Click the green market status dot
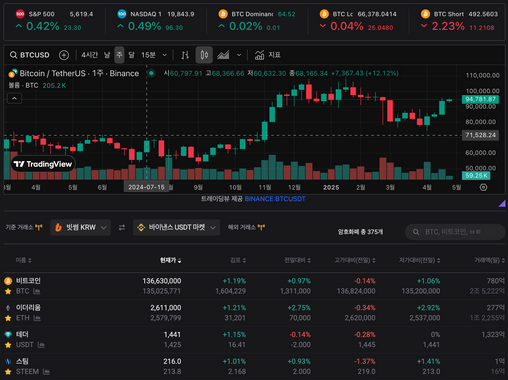Screen dimensions: 508x380 [151, 73]
